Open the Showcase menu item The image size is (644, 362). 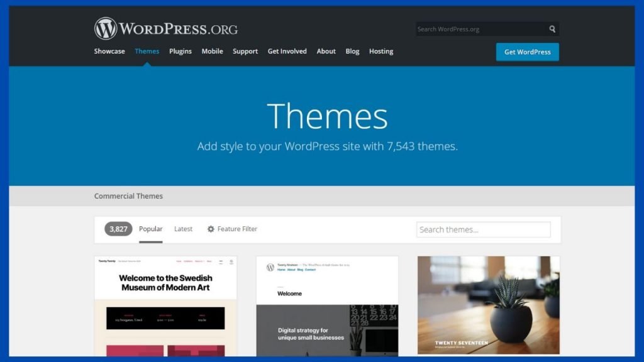[x=109, y=52]
